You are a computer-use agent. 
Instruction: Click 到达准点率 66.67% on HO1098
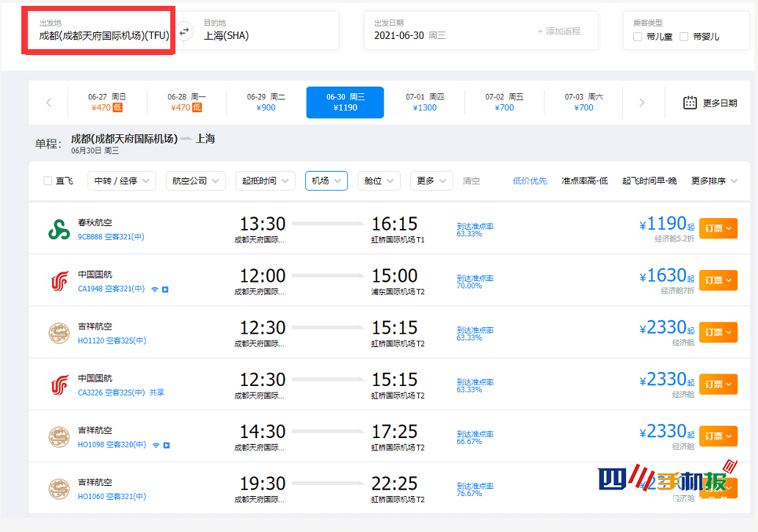tap(475, 437)
